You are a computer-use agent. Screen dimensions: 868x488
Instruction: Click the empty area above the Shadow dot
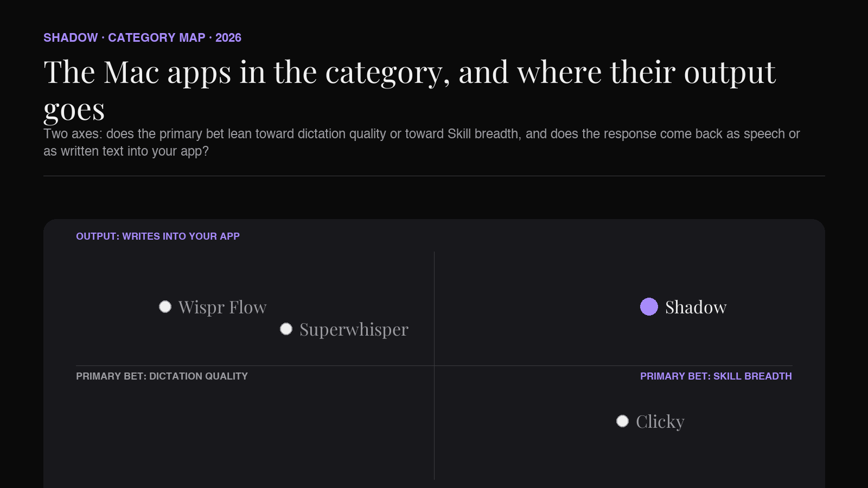pos(649,274)
